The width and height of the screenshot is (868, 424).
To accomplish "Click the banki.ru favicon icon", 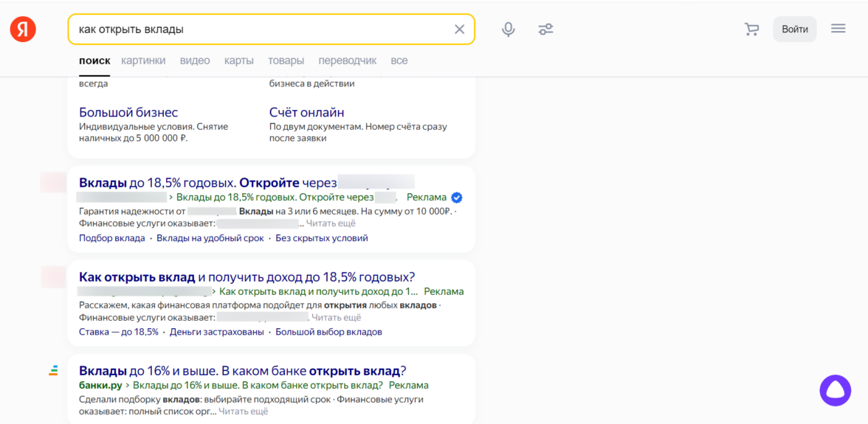I will click(x=53, y=371).
